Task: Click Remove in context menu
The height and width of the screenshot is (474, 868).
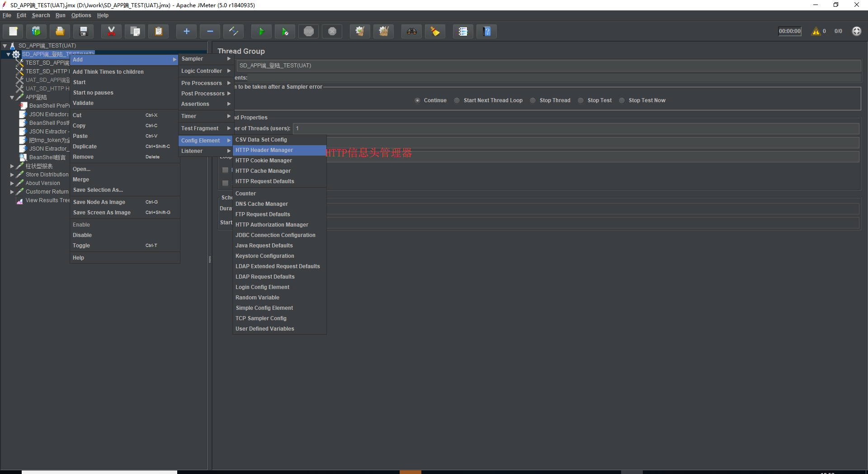Action: point(125,157)
